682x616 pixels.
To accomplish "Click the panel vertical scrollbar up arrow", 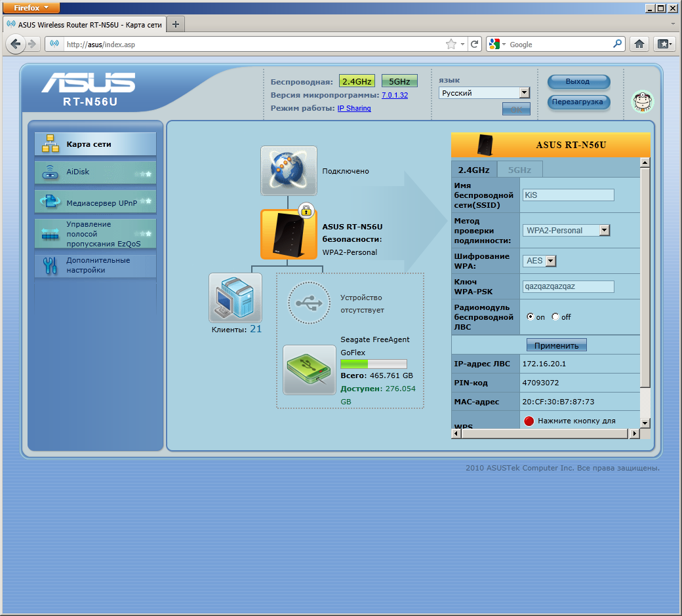I will (x=645, y=163).
